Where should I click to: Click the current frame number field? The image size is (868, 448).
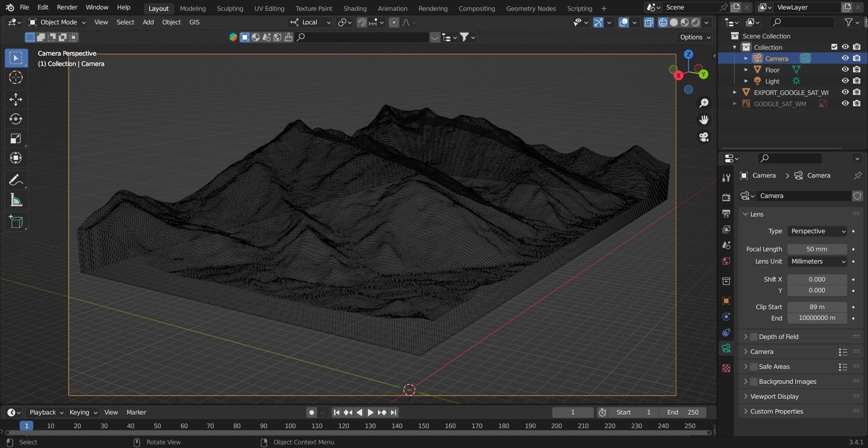(572, 412)
